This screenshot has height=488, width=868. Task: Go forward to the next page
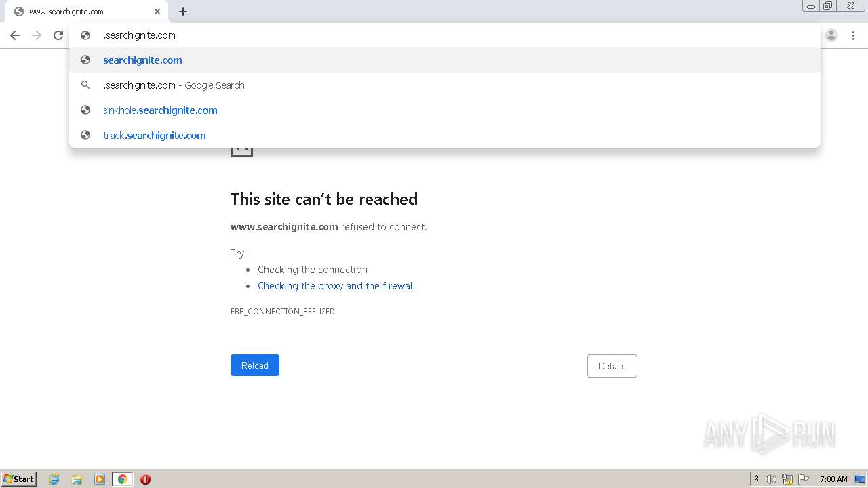point(37,35)
